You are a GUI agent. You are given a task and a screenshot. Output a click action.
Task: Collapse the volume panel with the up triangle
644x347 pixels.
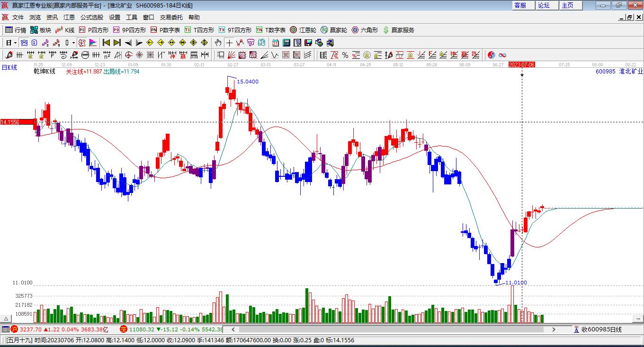pos(7,319)
